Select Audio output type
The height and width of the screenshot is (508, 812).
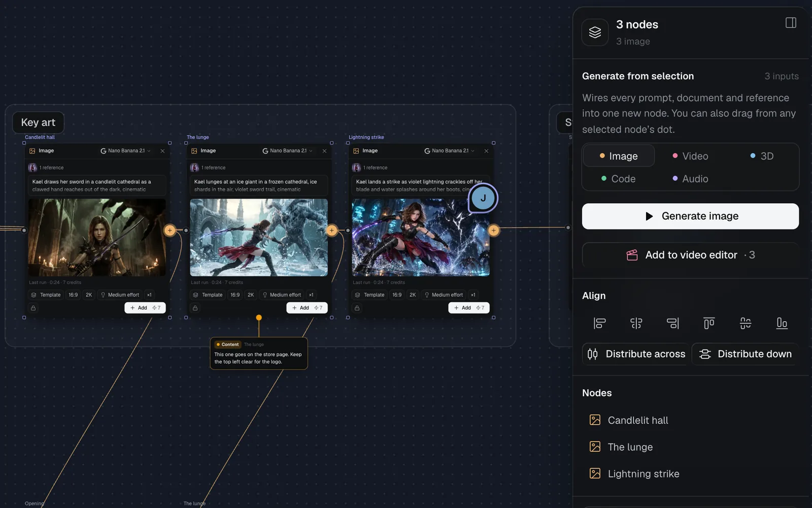(x=690, y=179)
